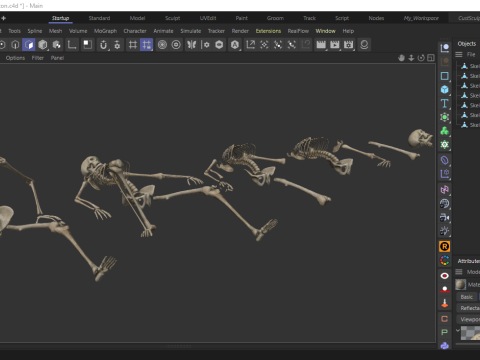This screenshot has width=480, height=360.
Task: Click the spline rectangle icon in palette
Action: pos(445,76)
